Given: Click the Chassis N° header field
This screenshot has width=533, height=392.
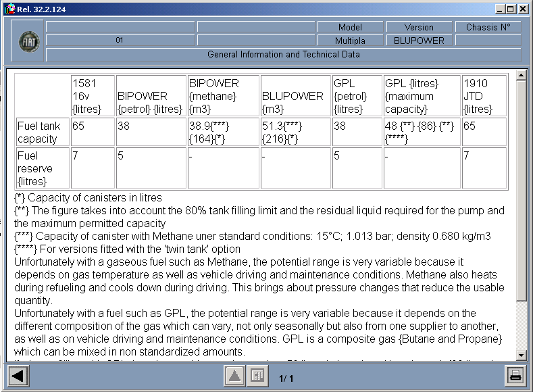Looking at the screenshot, I should pos(488,27).
